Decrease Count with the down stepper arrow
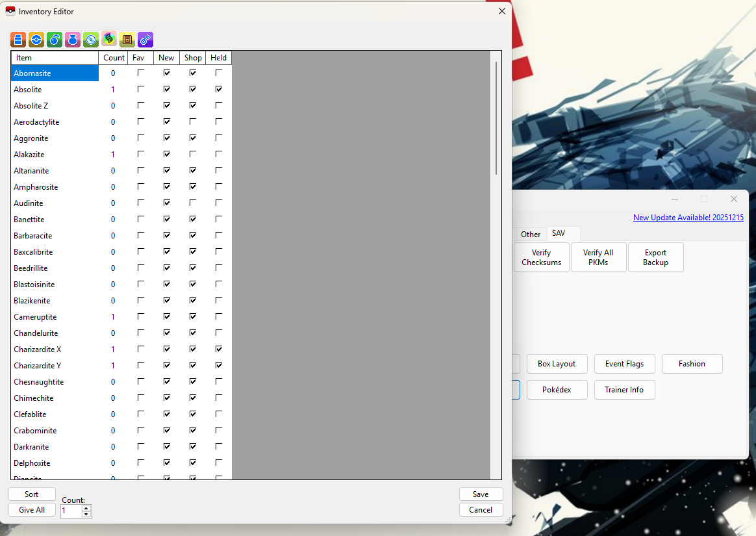Screen dimensions: 756x536 click(x=87, y=515)
